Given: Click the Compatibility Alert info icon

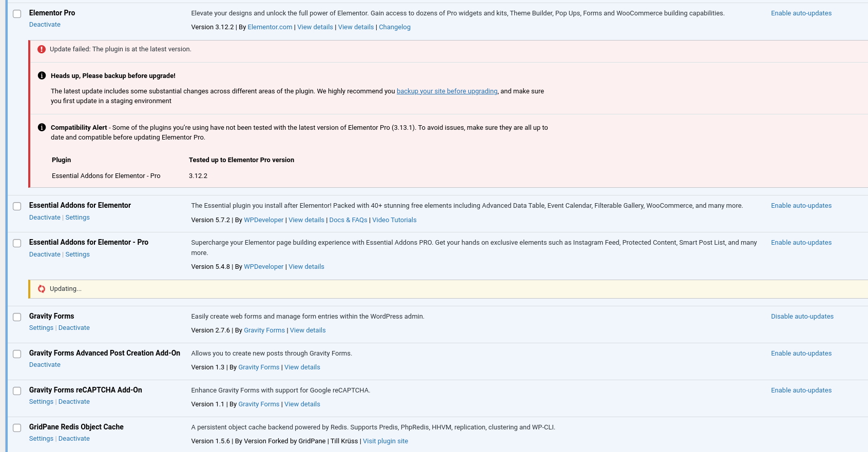Looking at the screenshot, I should [42, 127].
